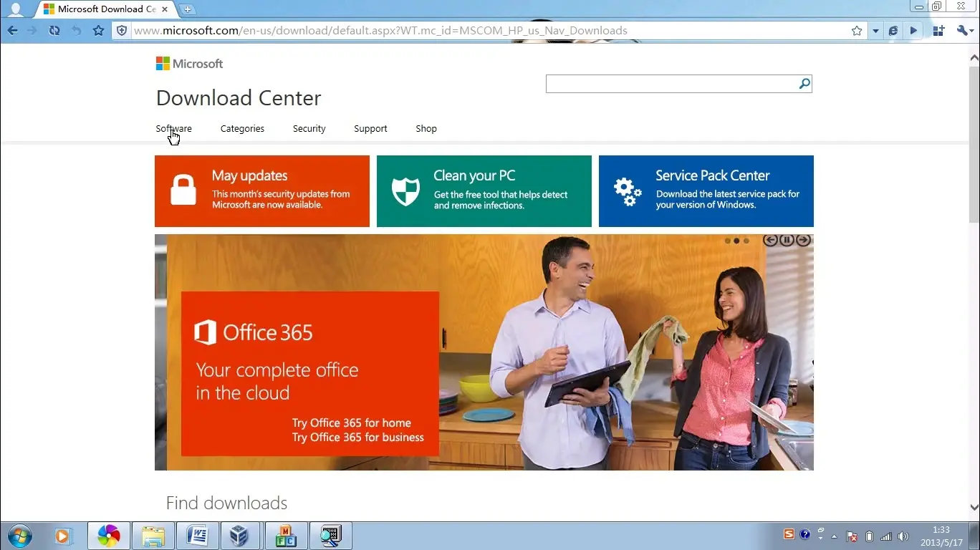Select the Microsoft Download Center tab
Image resolution: width=980 pixels, height=550 pixels.
pos(105,9)
